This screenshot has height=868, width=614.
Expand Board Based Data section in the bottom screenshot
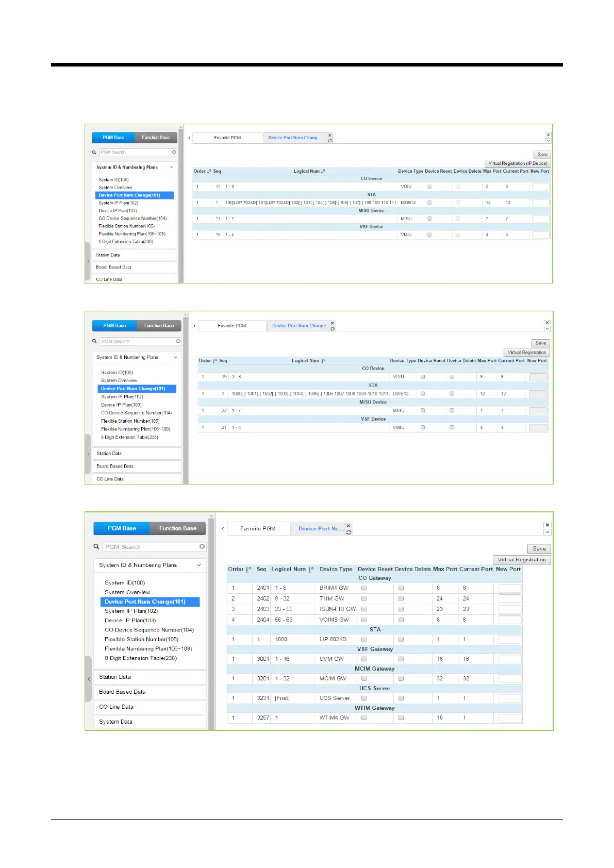click(x=150, y=692)
